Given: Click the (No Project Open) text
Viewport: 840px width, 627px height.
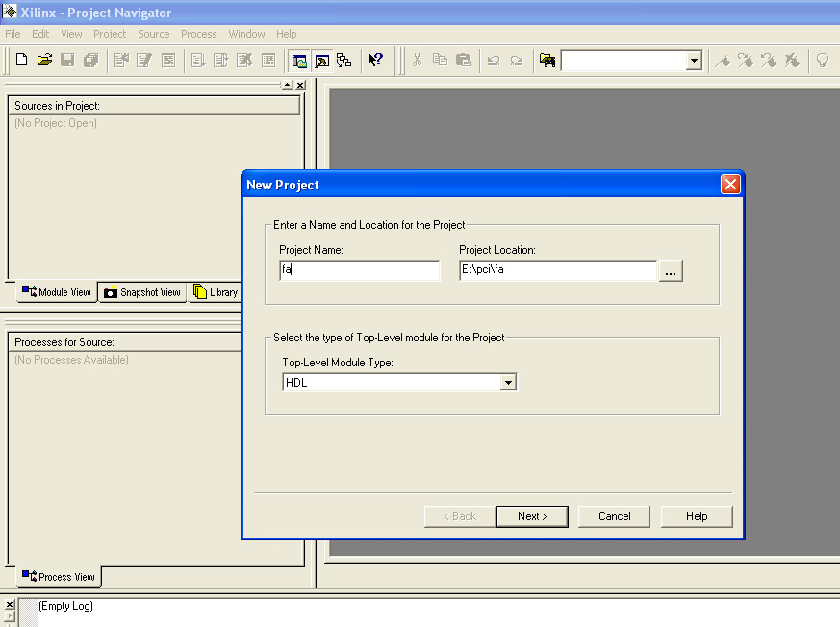Looking at the screenshot, I should tap(56, 123).
